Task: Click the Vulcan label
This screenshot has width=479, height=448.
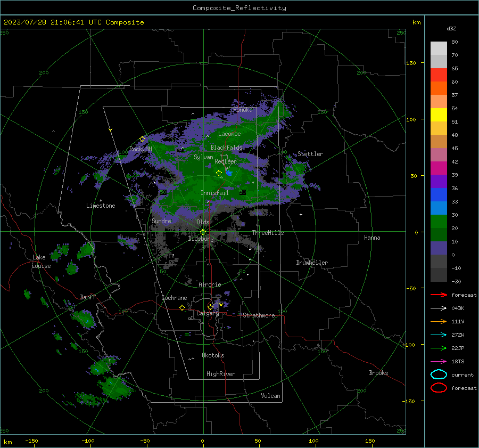Action: pyautogui.click(x=270, y=396)
